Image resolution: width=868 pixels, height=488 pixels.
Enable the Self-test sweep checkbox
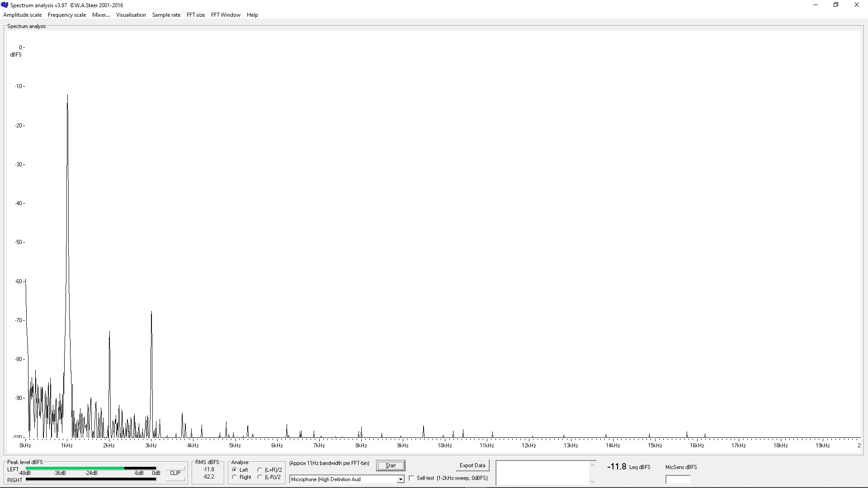(x=412, y=478)
